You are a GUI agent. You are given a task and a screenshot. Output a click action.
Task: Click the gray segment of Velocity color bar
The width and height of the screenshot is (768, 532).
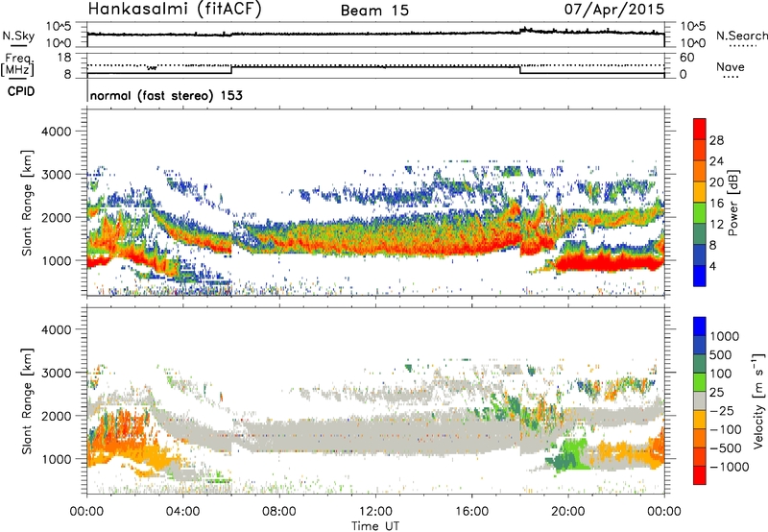coord(700,401)
